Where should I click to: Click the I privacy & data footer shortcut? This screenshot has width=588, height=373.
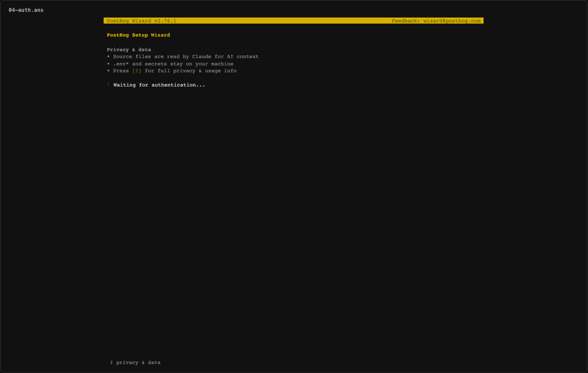click(x=135, y=362)
